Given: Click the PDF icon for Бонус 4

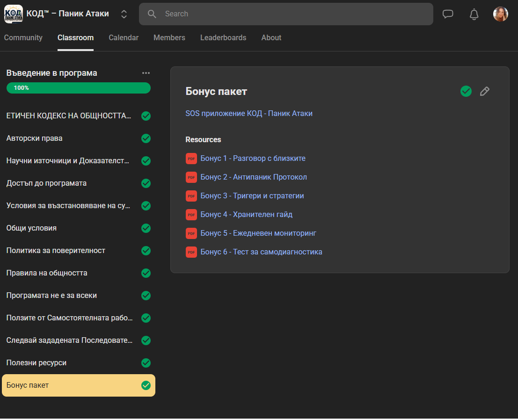Looking at the screenshot, I should pyautogui.click(x=191, y=215).
